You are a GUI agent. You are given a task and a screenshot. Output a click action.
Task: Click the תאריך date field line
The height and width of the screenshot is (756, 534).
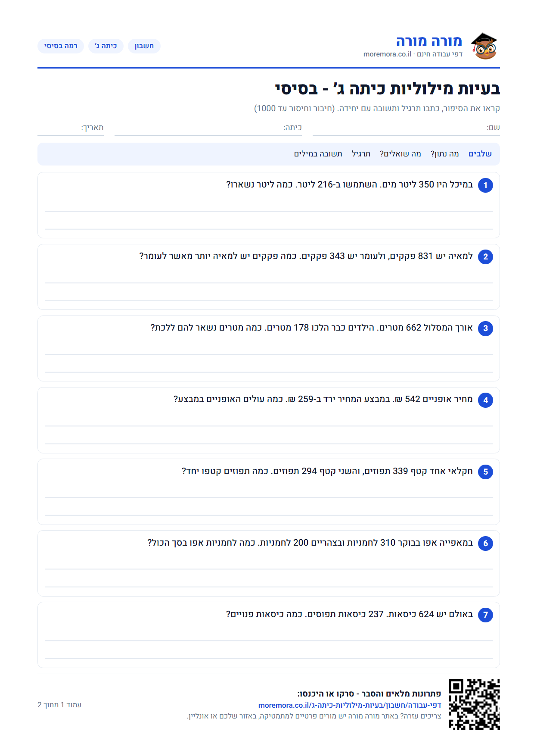(x=71, y=128)
